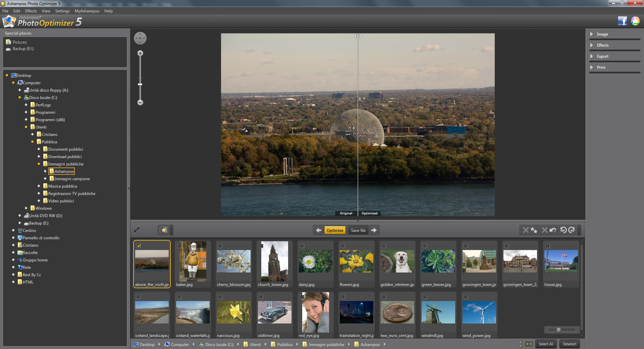Image resolution: width=644 pixels, height=349 pixels.
Task: Click the Select All button
Action: (x=546, y=344)
